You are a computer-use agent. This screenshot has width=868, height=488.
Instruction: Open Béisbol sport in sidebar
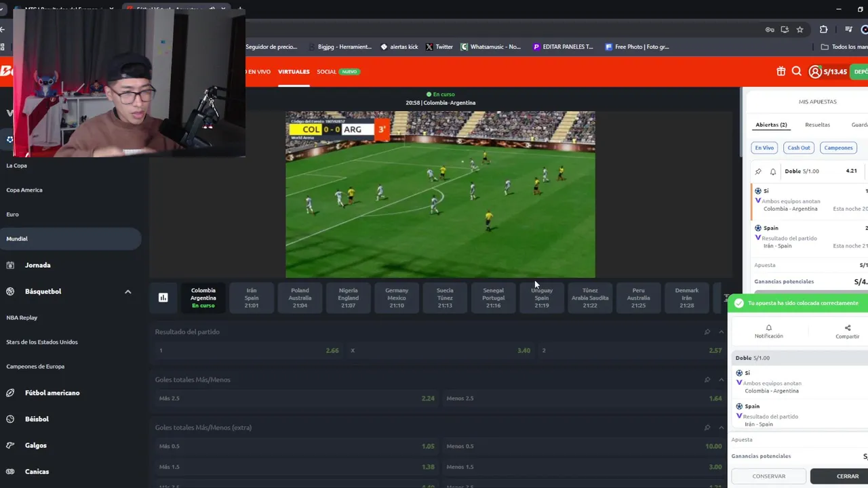(x=37, y=419)
